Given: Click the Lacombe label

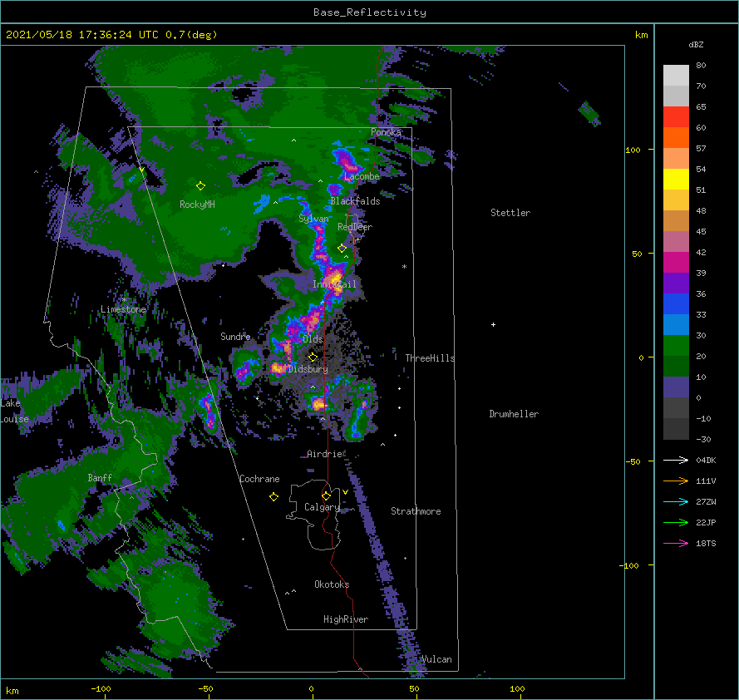Looking at the screenshot, I should tap(362, 176).
